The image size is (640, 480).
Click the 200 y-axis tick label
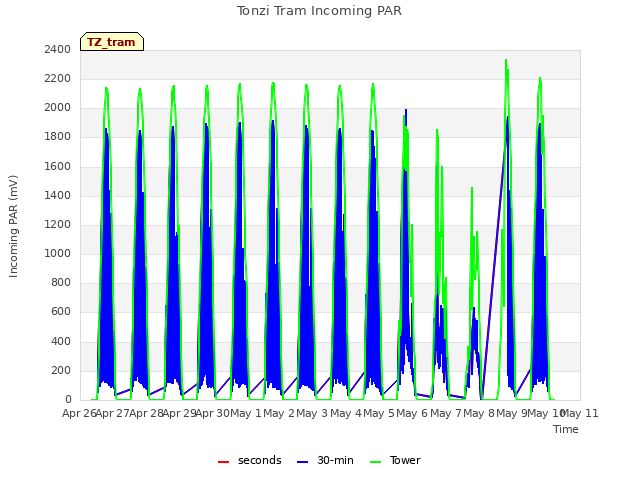[x=61, y=370]
